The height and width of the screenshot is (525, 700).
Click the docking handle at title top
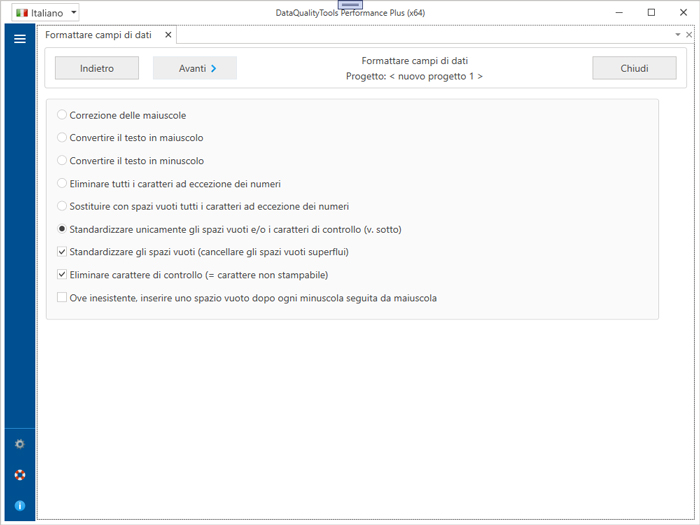coord(350,4)
